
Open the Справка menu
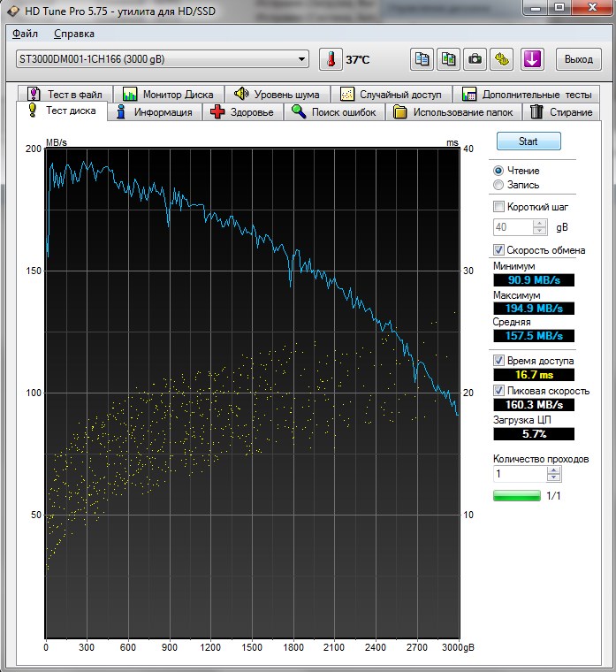pos(73,34)
